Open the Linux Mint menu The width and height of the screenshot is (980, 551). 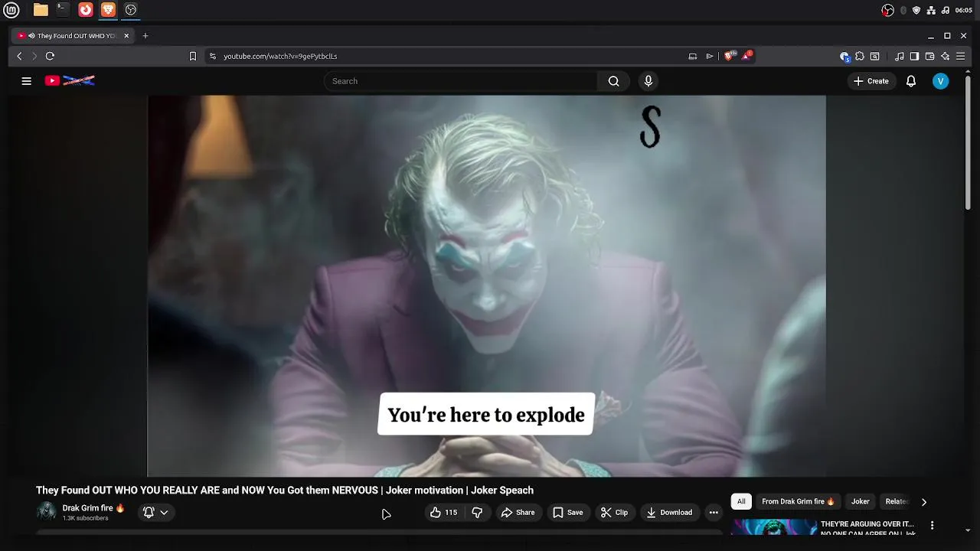click(x=11, y=10)
